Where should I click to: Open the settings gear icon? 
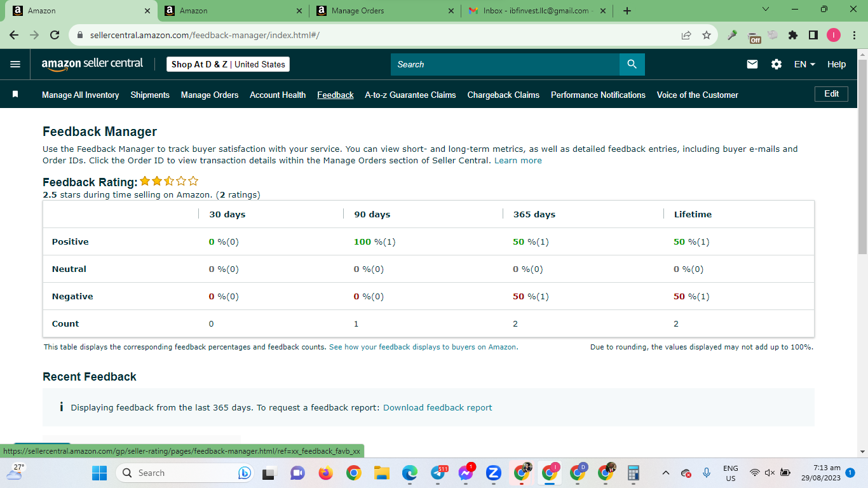[776, 64]
